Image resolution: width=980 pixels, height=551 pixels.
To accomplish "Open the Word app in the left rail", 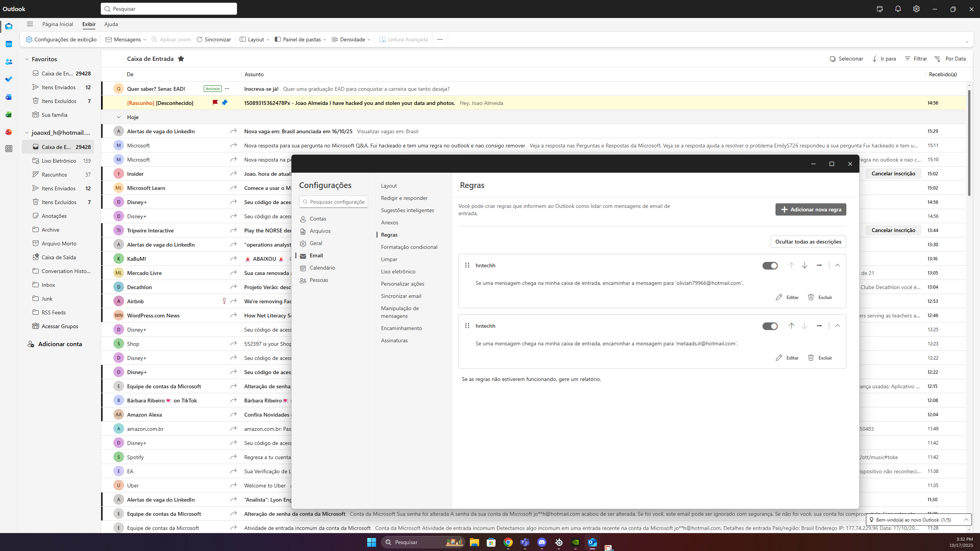I will [x=8, y=97].
